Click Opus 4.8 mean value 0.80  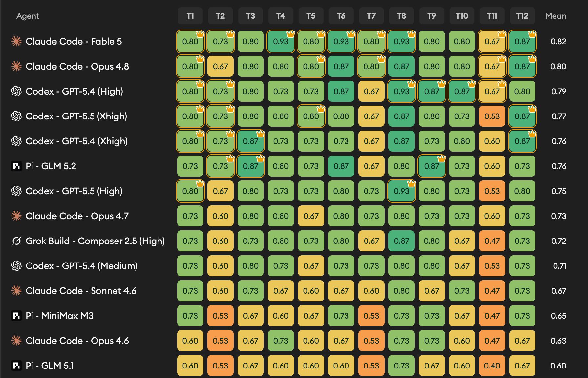[x=558, y=66]
